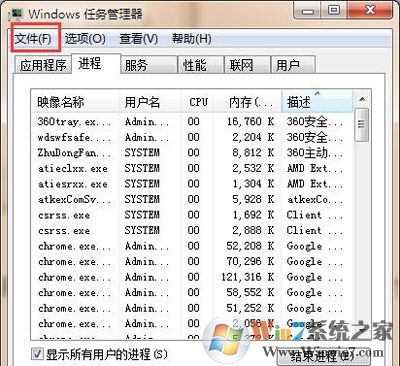The height and width of the screenshot is (366, 400).
Task: Open the 文件(F) menu
Action: pos(33,39)
